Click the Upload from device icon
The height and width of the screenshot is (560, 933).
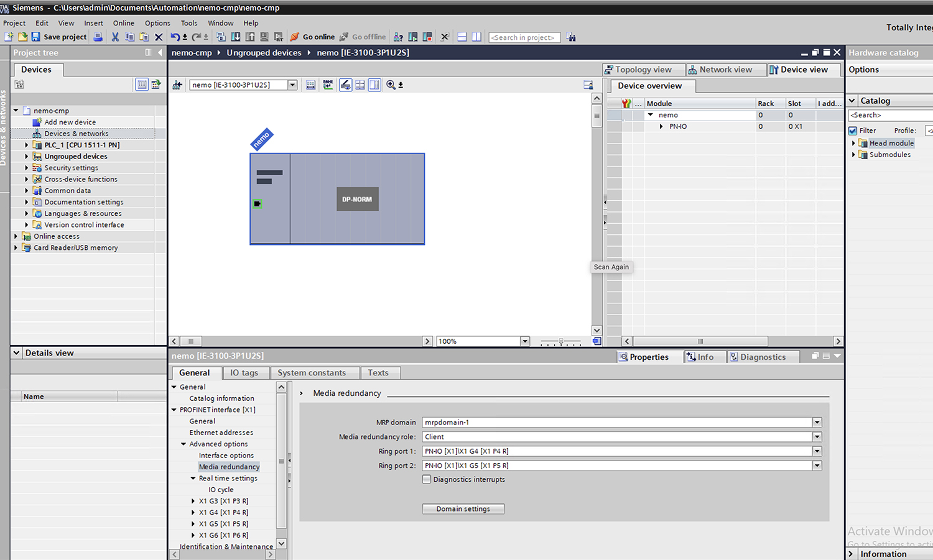point(250,37)
